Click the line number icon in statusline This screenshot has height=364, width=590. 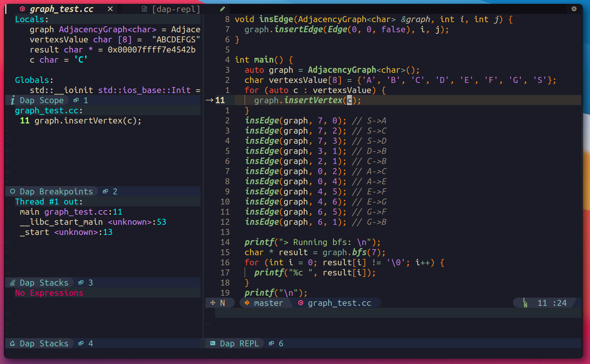pos(525,303)
